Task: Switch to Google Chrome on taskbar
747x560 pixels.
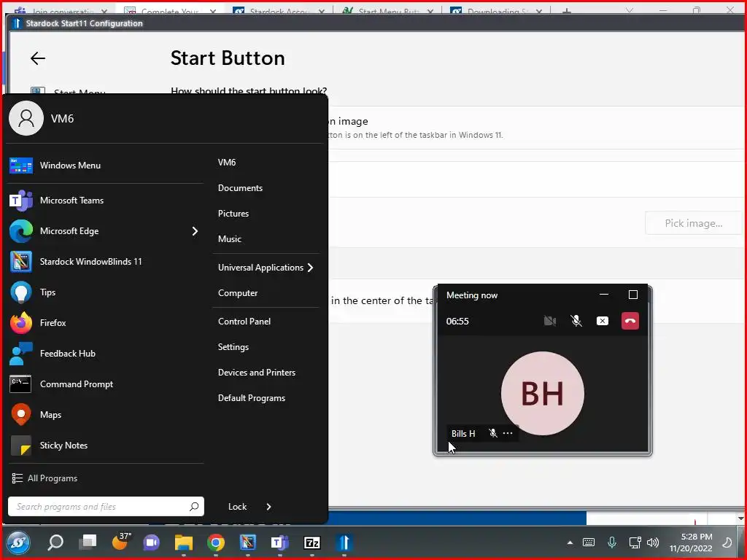Action: point(216,542)
